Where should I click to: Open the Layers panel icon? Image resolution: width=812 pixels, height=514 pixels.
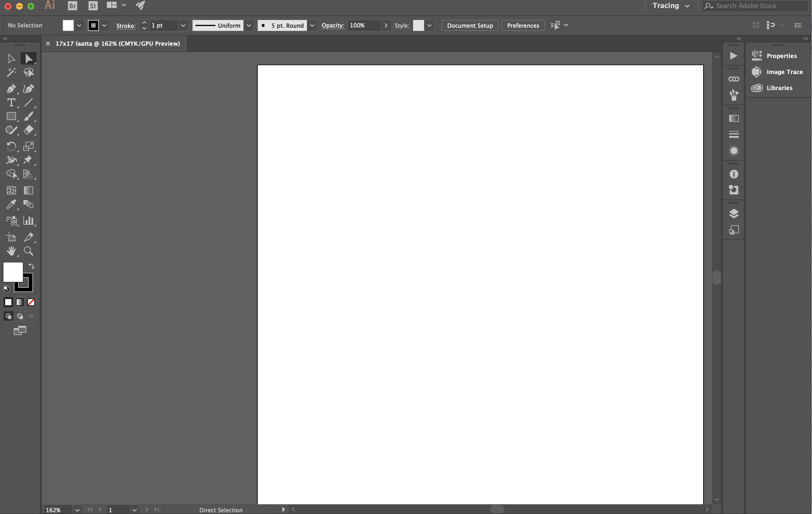click(733, 214)
